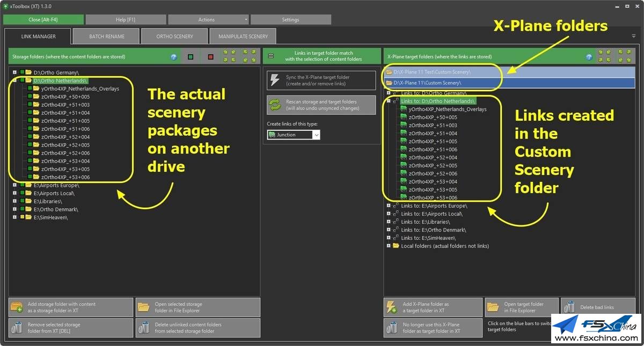The image size is (644, 346).
Task: Click red deselect-all button in Storage header
Action: tap(210, 56)
